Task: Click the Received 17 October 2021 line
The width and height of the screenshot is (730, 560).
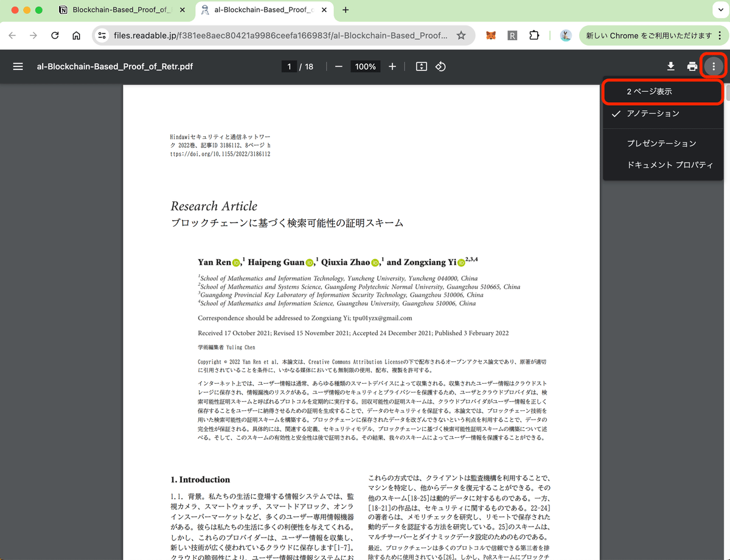Action: (353, 333)
